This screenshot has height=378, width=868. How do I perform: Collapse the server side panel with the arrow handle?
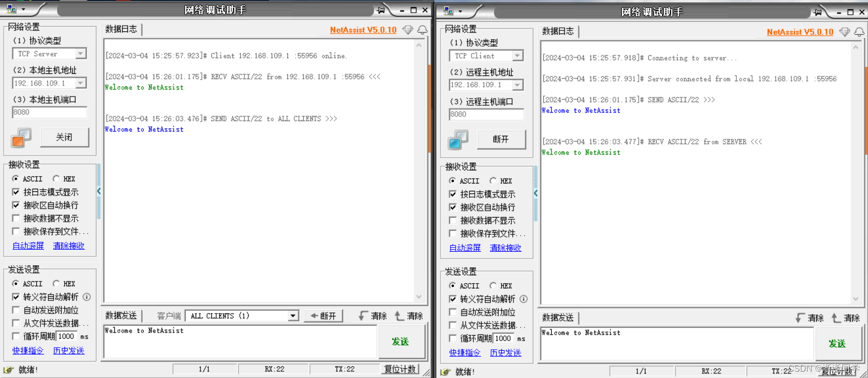tap(99, 191)
